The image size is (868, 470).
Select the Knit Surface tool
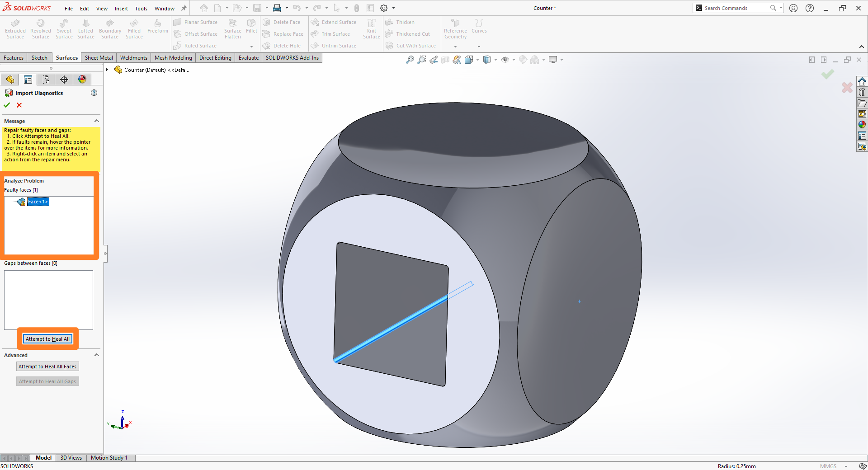371,28
